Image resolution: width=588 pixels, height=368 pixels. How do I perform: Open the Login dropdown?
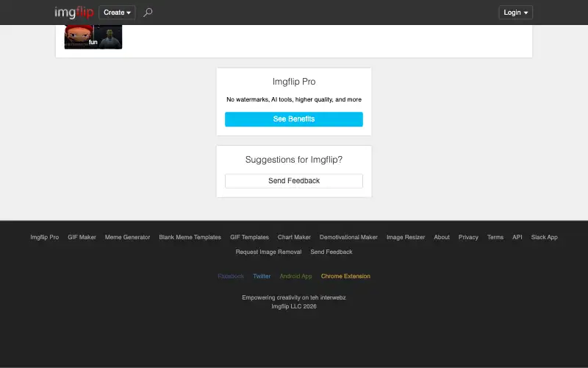coord(516,13)
